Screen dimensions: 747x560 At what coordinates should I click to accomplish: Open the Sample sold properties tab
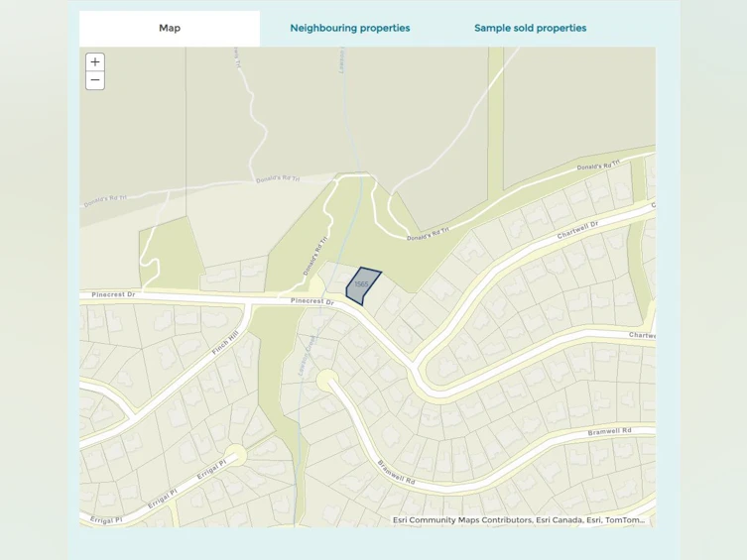click(530, 28)
